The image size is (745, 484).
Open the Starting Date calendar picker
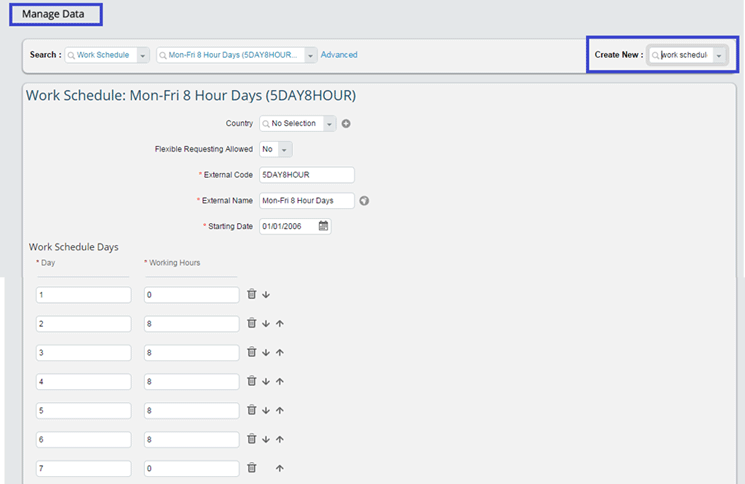pos(323,226)
